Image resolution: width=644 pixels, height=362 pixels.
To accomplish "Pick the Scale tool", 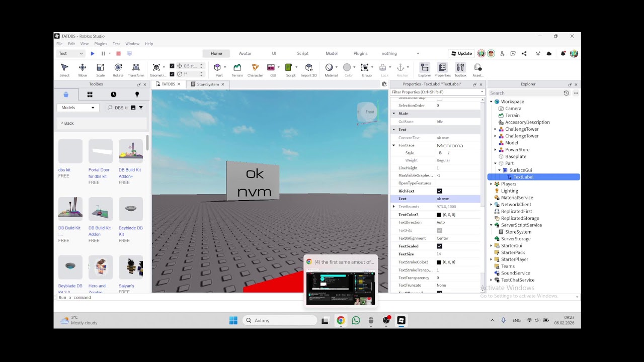I will click(100, 70).
